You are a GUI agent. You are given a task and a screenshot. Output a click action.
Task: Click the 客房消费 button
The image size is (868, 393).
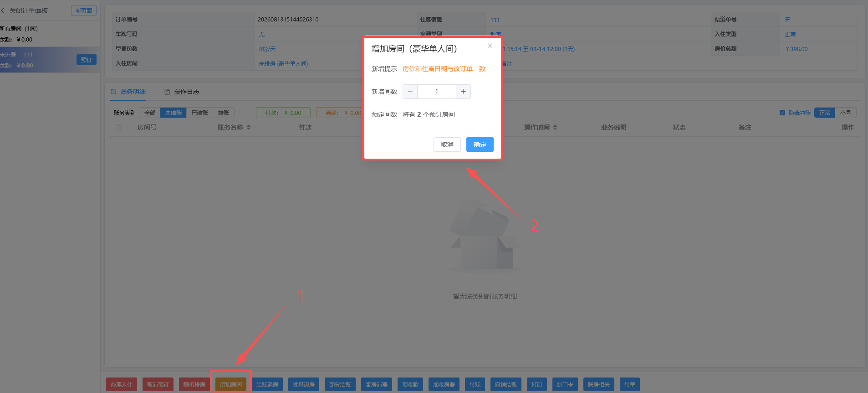[377, 384]
